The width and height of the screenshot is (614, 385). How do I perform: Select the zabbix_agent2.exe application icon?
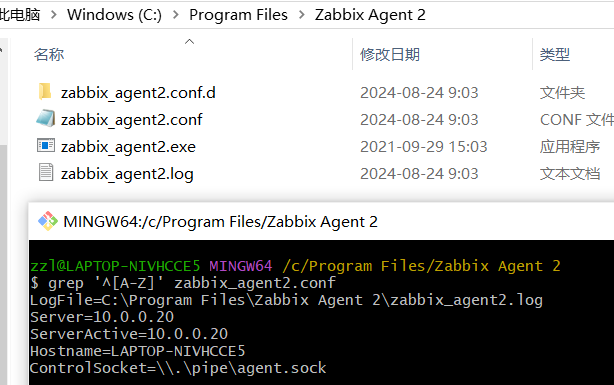[46, 145]
